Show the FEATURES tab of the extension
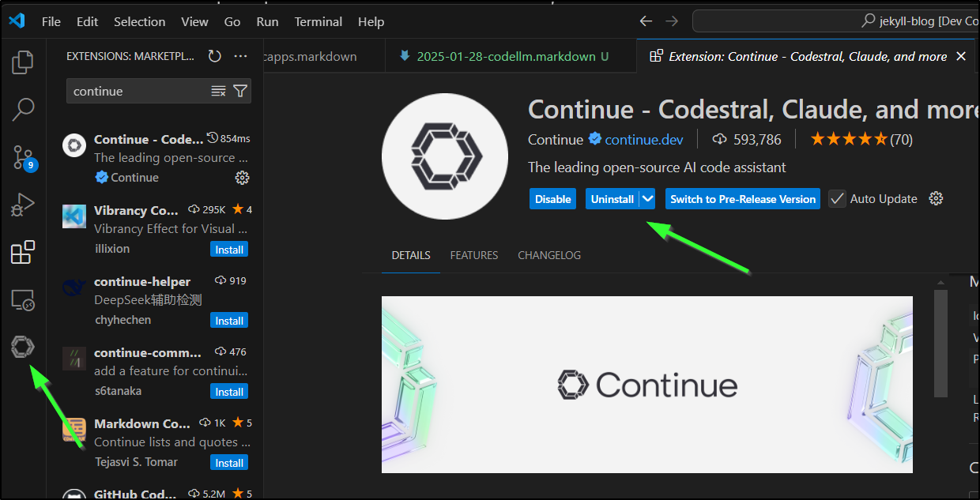The height and width of the screenshot is (500, 980). tap(474, 255)
